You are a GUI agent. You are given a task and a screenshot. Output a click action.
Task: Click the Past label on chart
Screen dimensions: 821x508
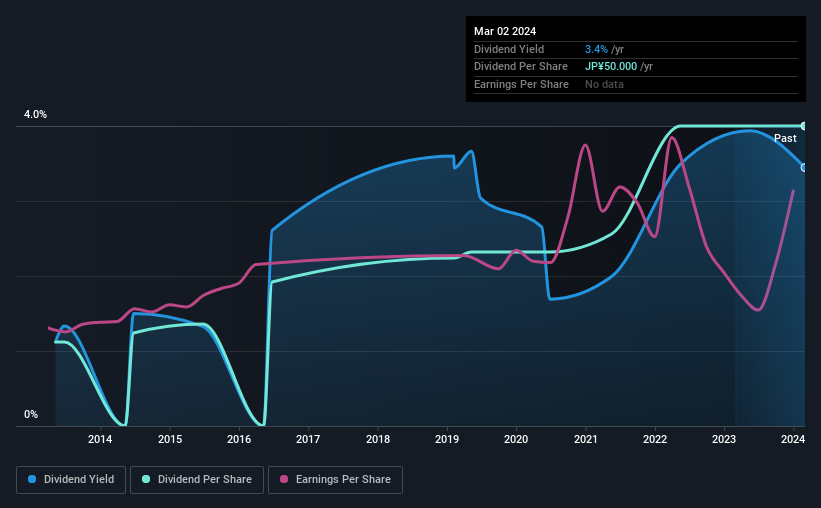point(785,138)
